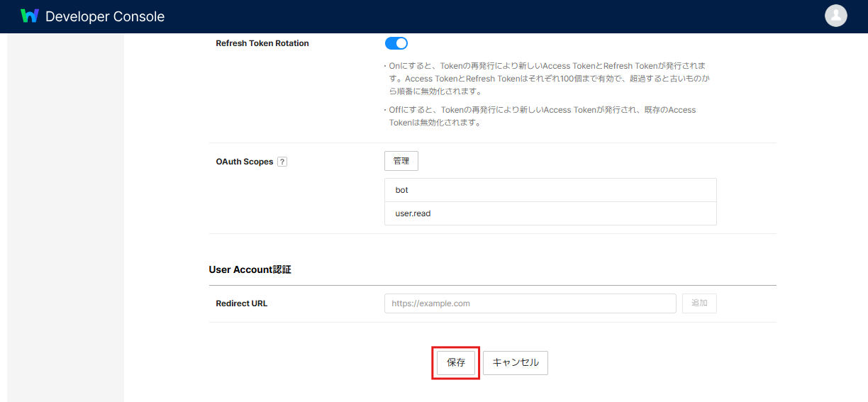
Task: Click the Redirect URL label
Action: (242, 303)
